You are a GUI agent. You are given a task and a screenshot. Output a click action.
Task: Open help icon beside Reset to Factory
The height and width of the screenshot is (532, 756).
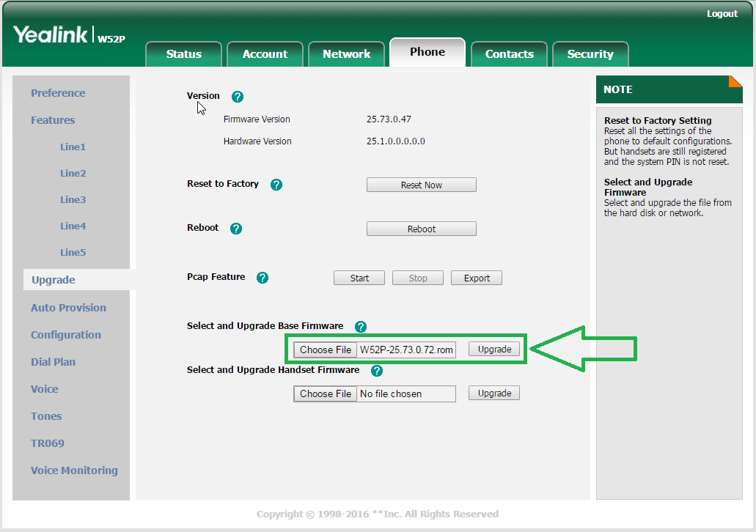pos(276,185)
